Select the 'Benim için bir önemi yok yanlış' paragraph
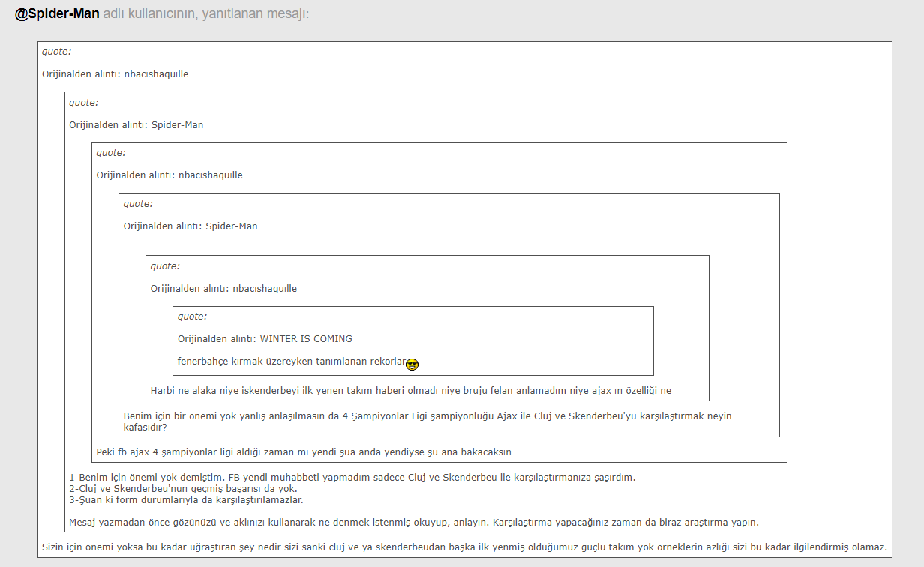This screenshot has height=567, width=924. pos(427,421)
